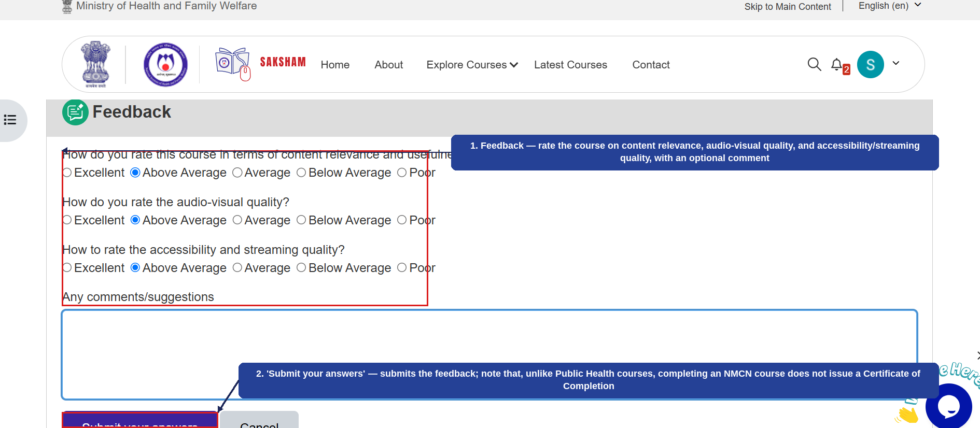Image resolution: width=980 pixels, height=428 pixels.
Task: Click the teal S user avatar
Action: (x=871, y=64)
